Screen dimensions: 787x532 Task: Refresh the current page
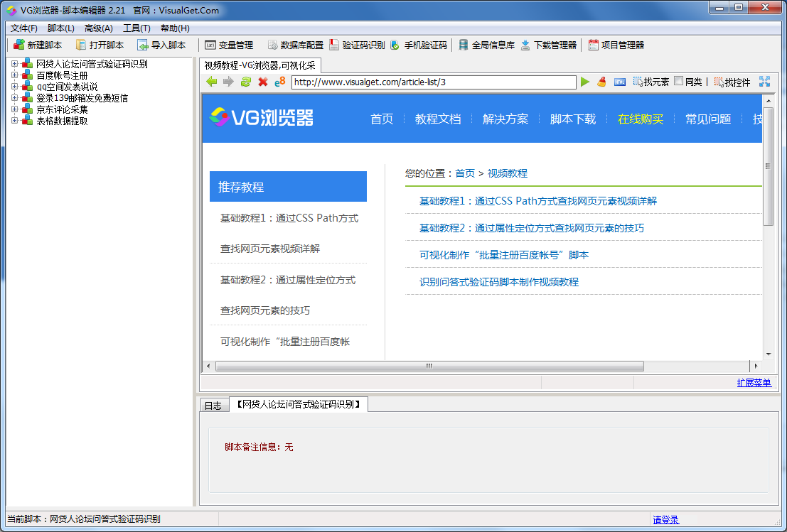click(245, 81)
